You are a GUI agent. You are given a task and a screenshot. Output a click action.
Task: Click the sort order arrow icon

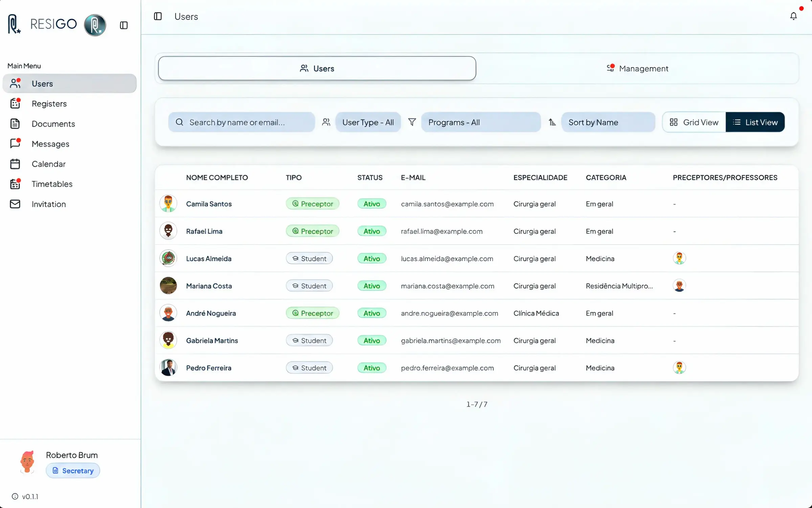[x=552, y=122]
